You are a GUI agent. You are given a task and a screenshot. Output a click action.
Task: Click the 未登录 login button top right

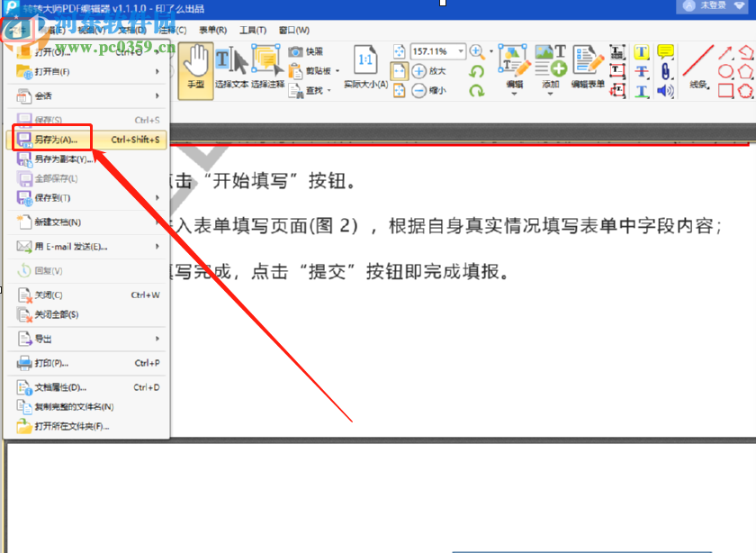(711, 7)
